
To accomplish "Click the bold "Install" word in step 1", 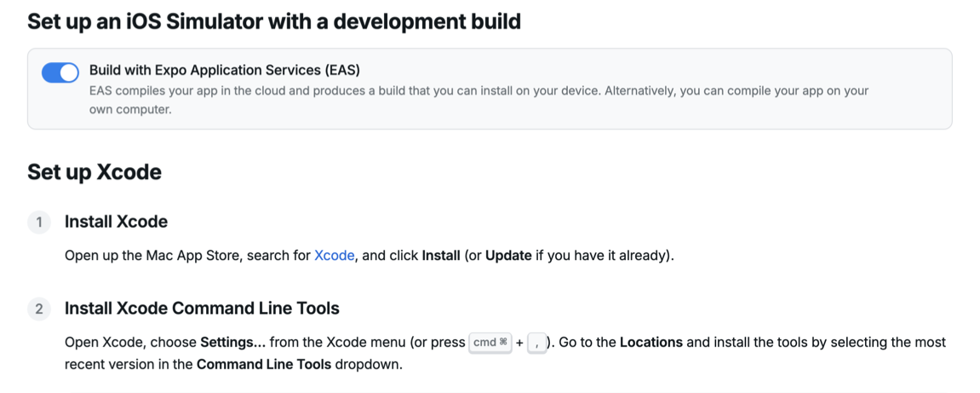I will (x=441, y=256).
